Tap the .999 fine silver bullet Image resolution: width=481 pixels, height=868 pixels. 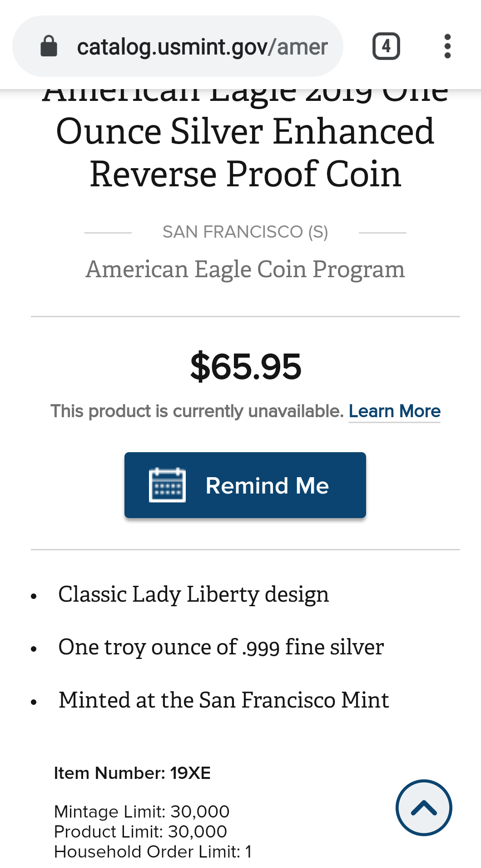(221, 647)
